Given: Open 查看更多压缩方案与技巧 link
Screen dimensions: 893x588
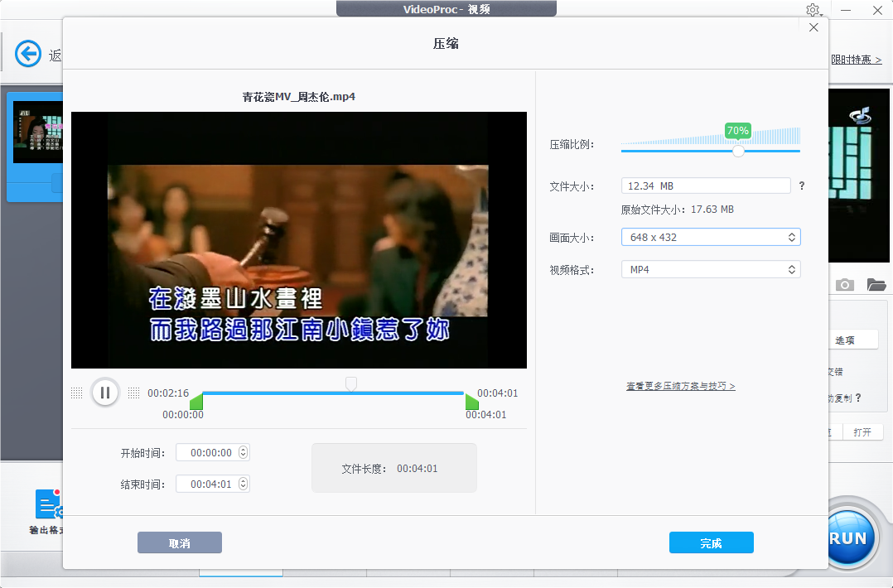Looking at the screenshot, I should [x=680, y=386].
